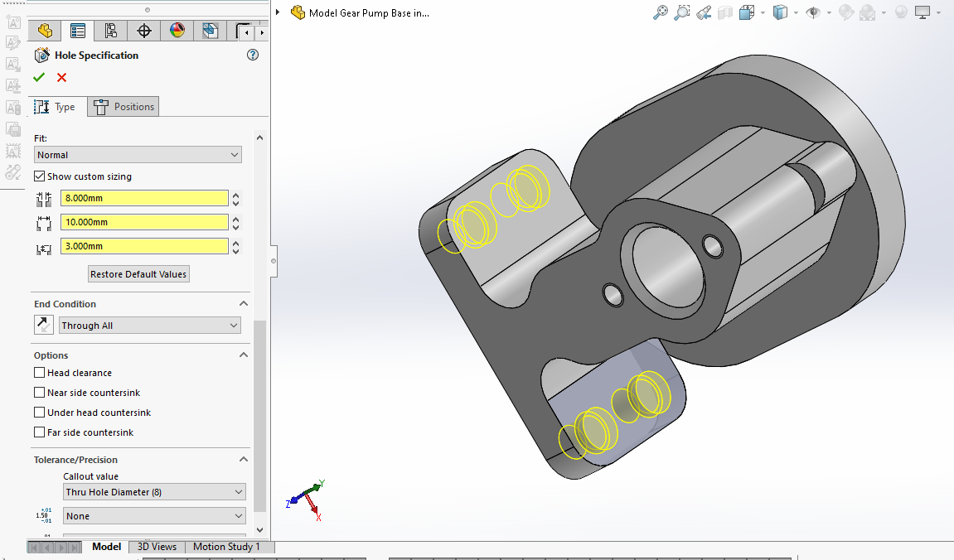Click the Previous View icon
This screenshot has height=560, width=954.
[703, 12]
